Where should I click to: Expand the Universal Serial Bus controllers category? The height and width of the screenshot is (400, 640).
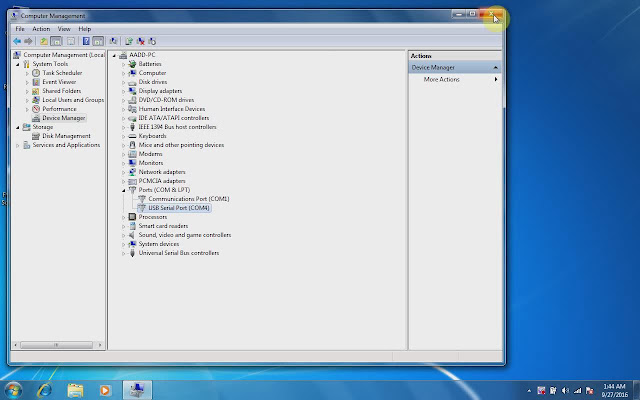coord(124,253)
